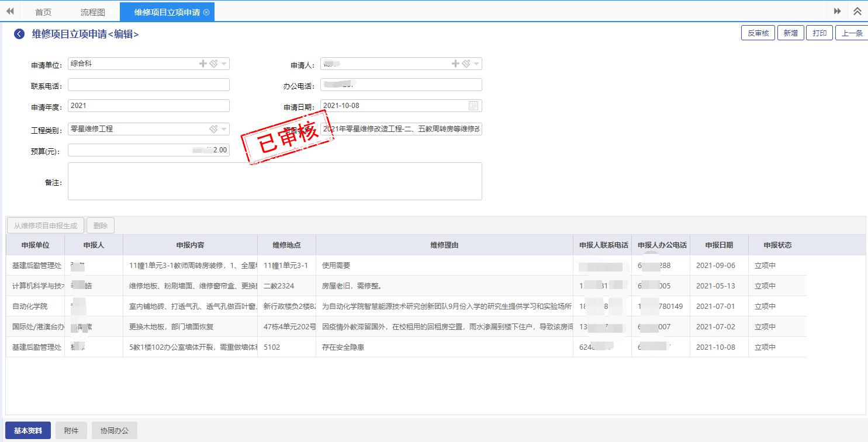Expand the 申请人 dropdown arrow
Viewport: 868px width, 442px height.
(x=476, y=64)
